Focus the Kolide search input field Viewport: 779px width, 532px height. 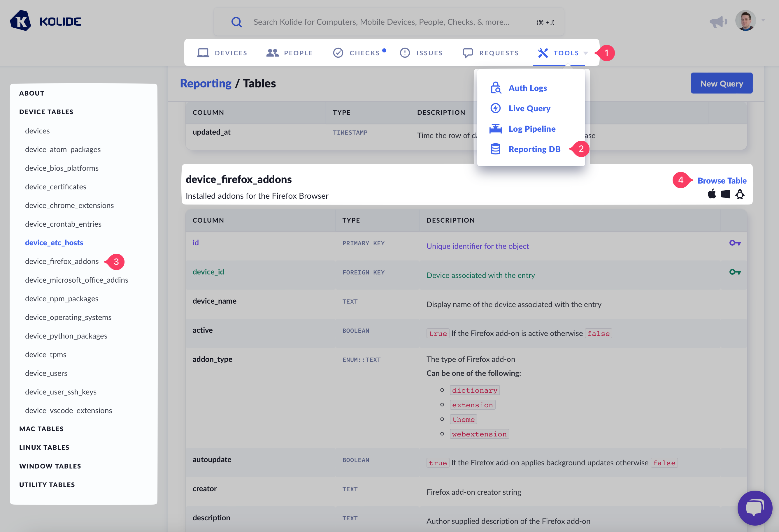coord(381,22)
